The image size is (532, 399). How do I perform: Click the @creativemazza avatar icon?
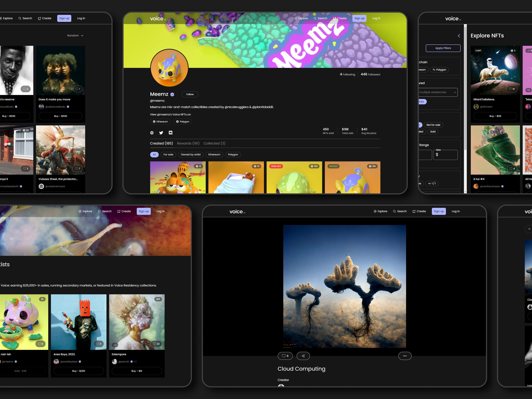pyautogui.click(x=41, y=186)
